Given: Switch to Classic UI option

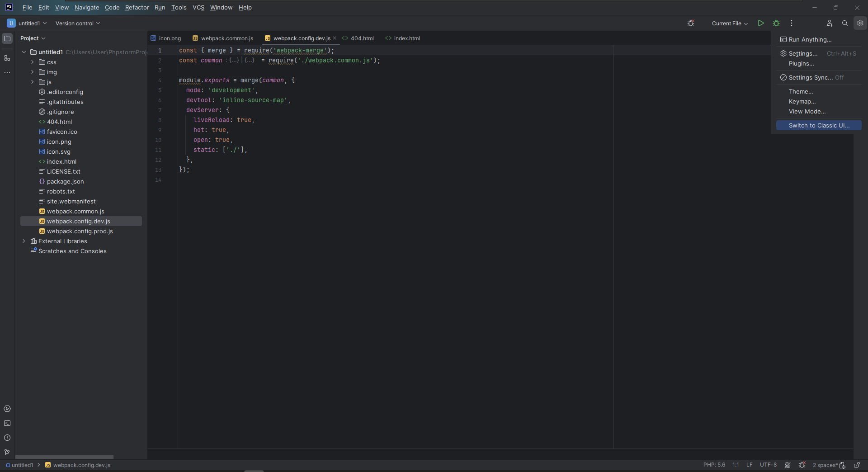Looking at the screenshot, I should pyautogui.click(x=819, y=125).
